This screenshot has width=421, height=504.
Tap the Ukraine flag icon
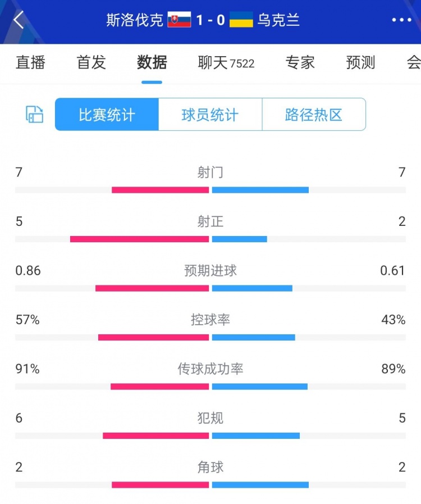[242, 20]
